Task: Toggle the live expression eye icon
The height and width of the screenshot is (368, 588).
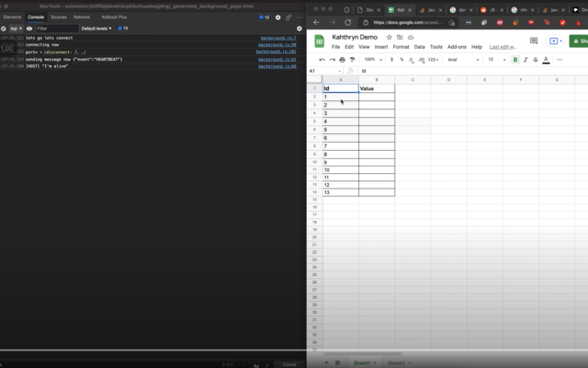Action: point(29,29)
